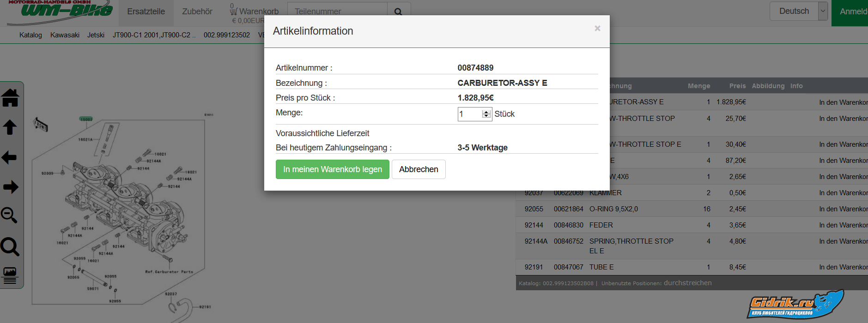Click Kawasaki in the breadcrumb

[x=65, y=35]
